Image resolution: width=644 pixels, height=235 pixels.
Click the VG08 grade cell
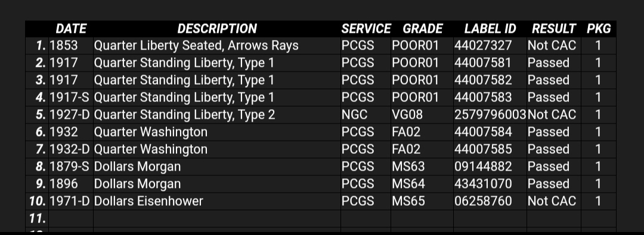[422, 115]
